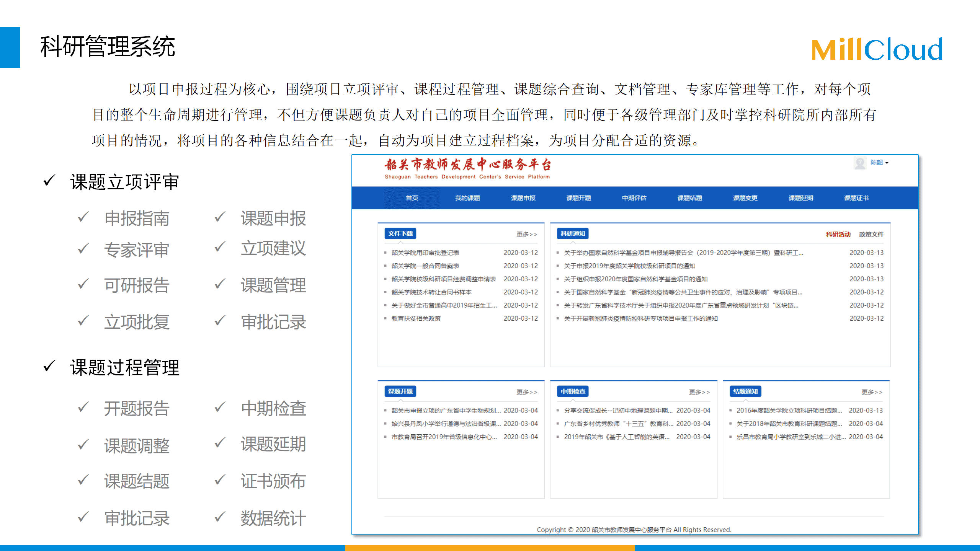Click checkmark next to 数据统计
This screenshot has width=980, height=551.
click(220, 517)
